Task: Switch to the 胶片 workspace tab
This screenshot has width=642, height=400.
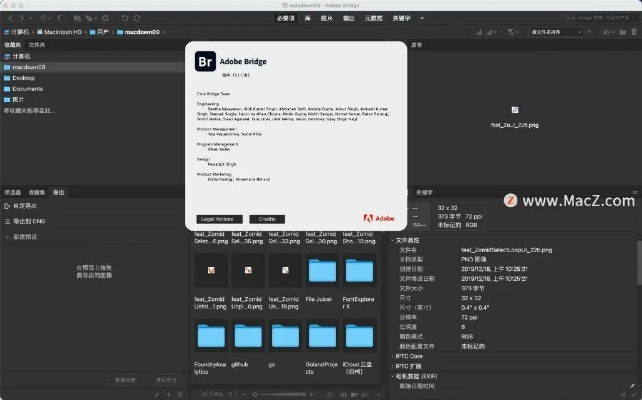Action: click(x=327, y=18)
